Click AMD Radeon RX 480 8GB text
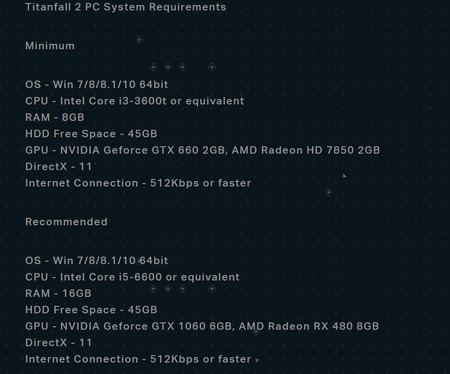This screenshot has height=374, width=450. (309, 326)
